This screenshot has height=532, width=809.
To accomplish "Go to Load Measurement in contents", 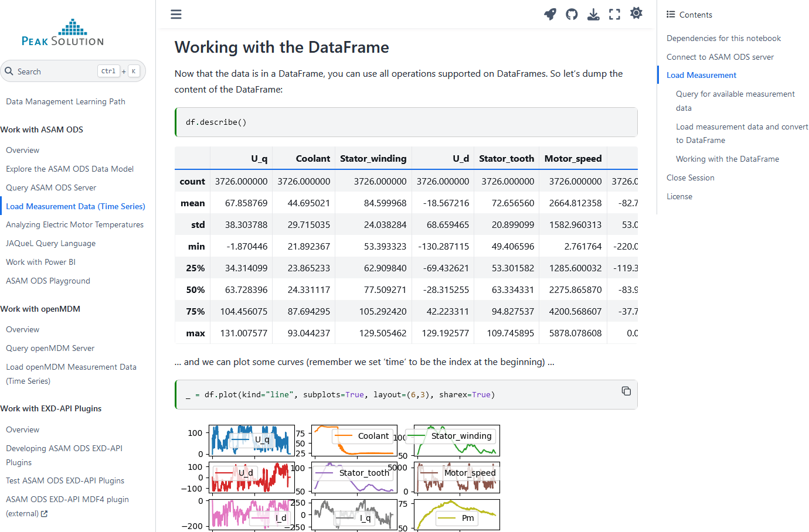I will pos(701,75).
